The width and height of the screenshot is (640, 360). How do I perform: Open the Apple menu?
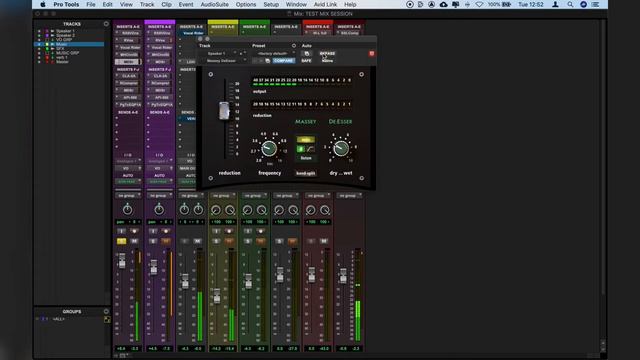coord(43,4)
